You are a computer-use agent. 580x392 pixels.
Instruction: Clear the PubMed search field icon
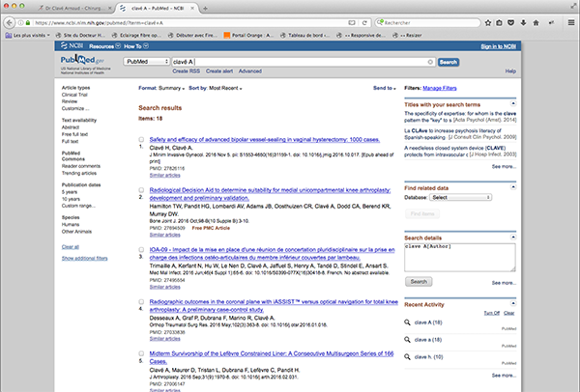tap(430, 62)
